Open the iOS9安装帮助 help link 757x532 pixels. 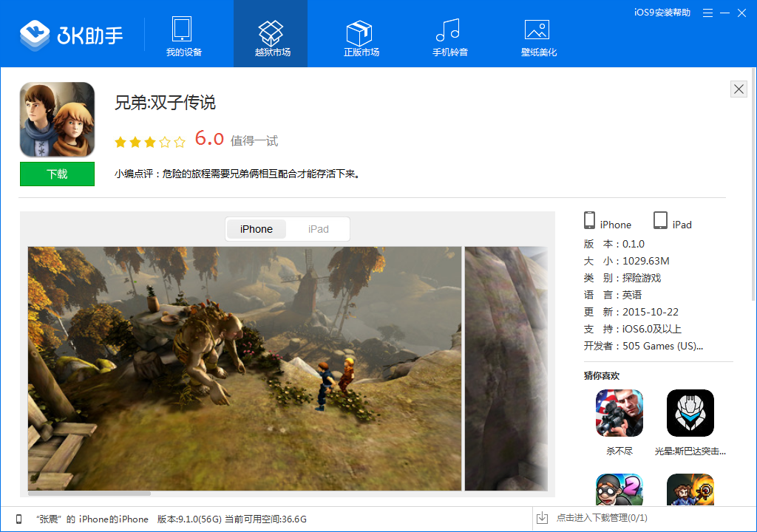[662, 13]
